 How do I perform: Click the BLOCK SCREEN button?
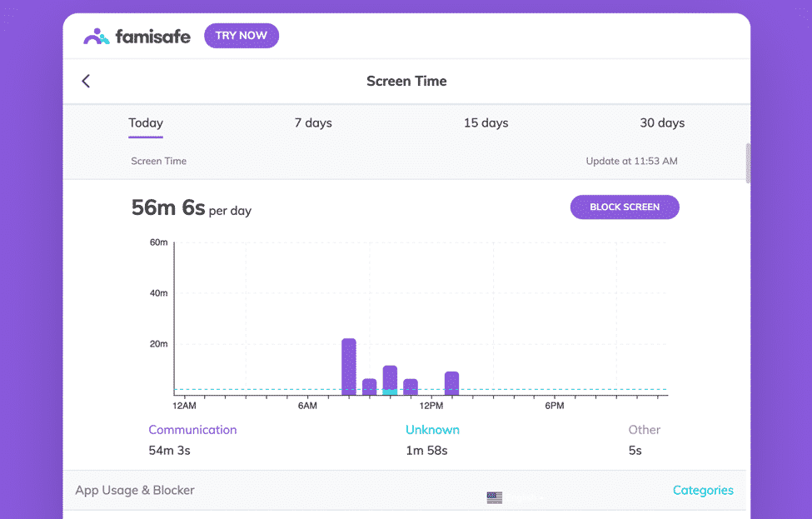625,207
